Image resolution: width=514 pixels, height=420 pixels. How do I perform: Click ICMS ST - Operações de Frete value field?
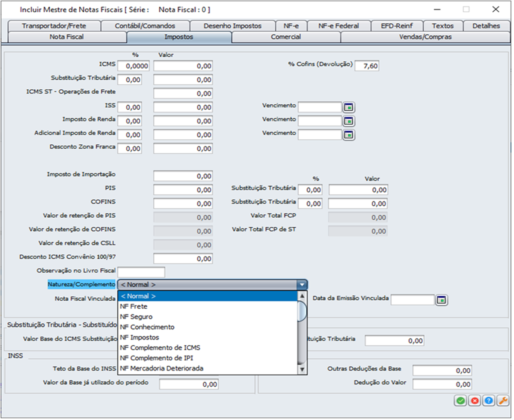point(183,93)
